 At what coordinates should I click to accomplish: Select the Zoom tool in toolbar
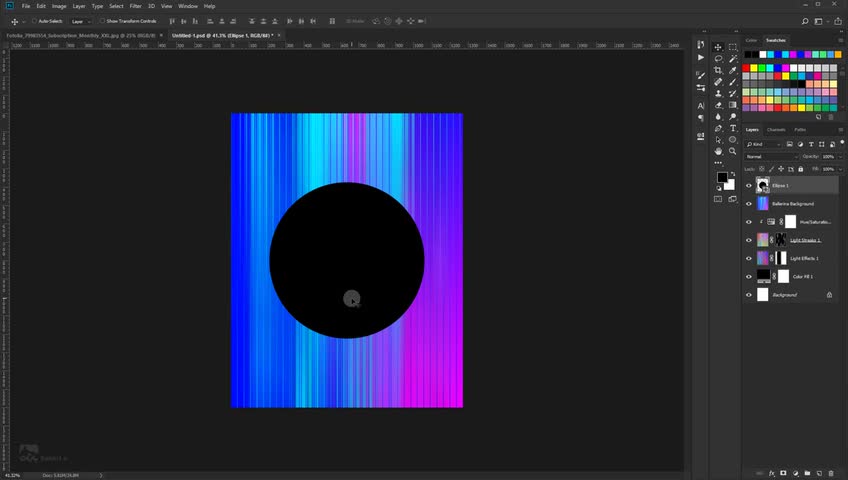(x=733, y=151)
